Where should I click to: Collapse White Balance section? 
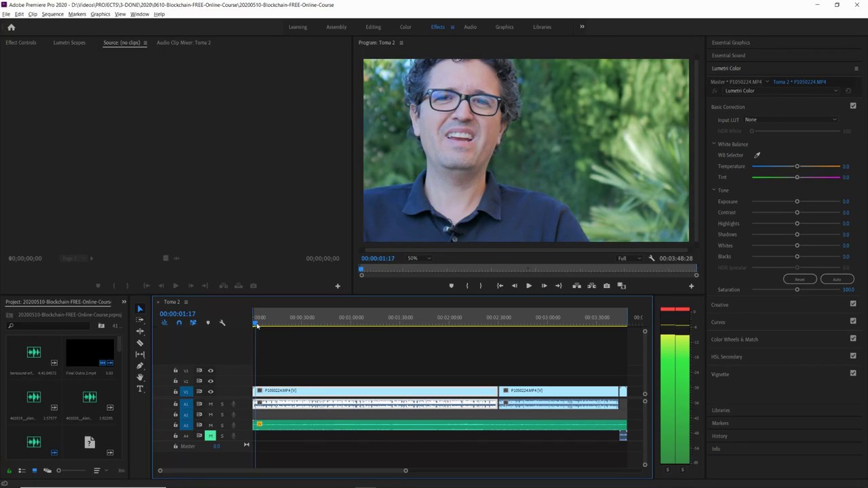pyautogui.click(x=713, y=144)
